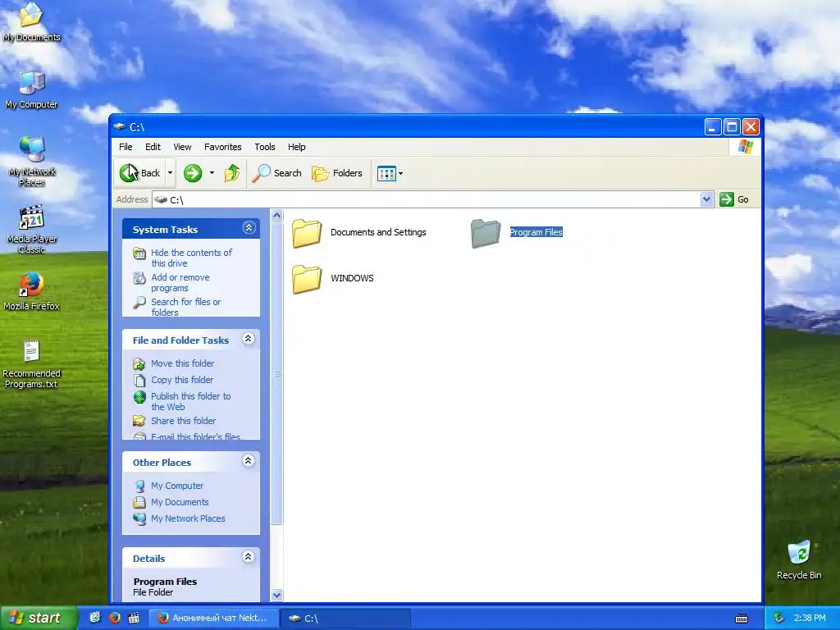This screenshot has width=840, height=630.
Task: Launch Firefox from quick launch bar
Action: (115, 618)
